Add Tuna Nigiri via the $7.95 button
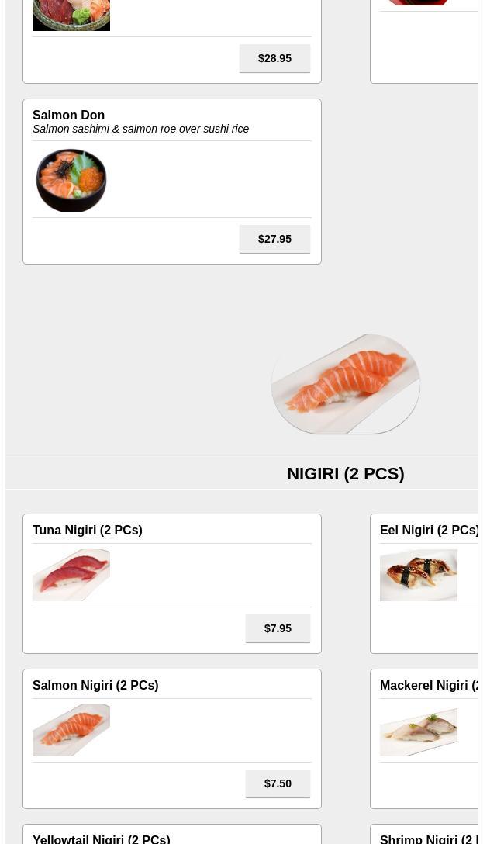This screenshot has width=504, height=844. [278, 628]
